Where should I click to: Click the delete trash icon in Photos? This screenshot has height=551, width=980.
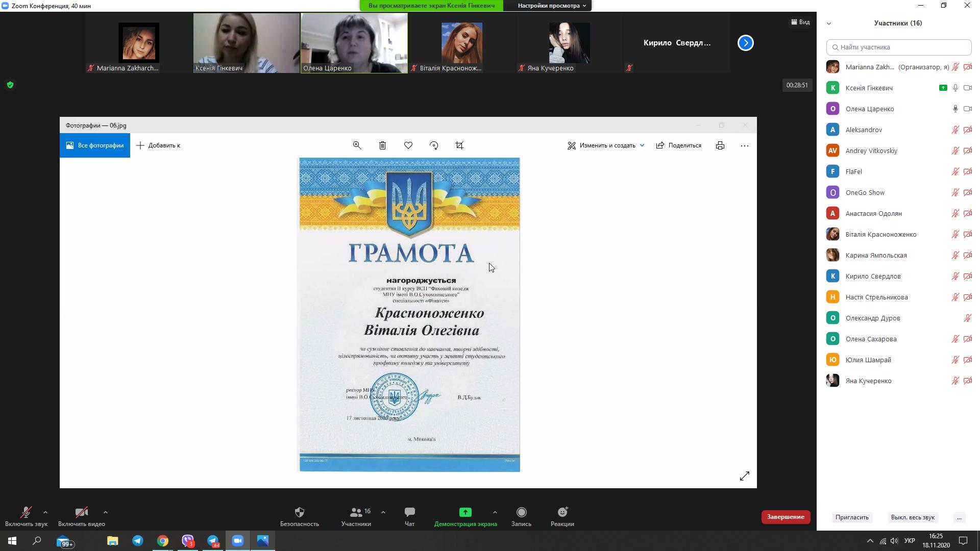382,145
